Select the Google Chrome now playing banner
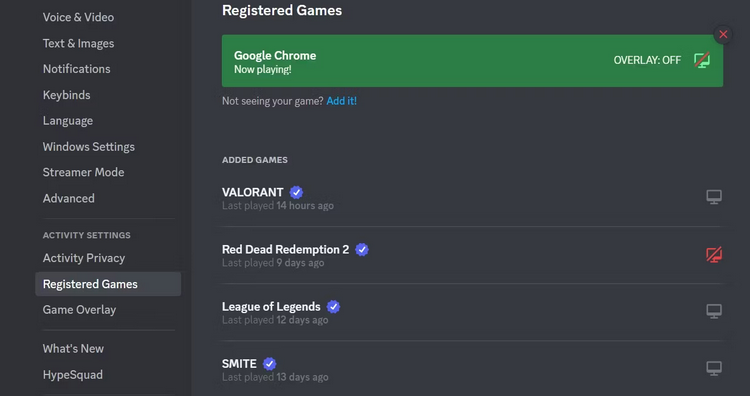Screen dimensions: 750x396 [473, 61]
